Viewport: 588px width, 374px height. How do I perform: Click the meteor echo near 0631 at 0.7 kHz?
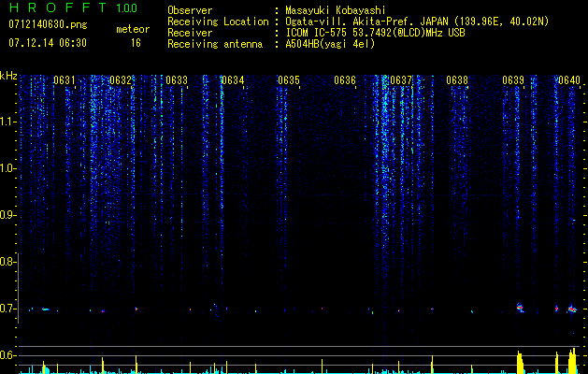45,309
